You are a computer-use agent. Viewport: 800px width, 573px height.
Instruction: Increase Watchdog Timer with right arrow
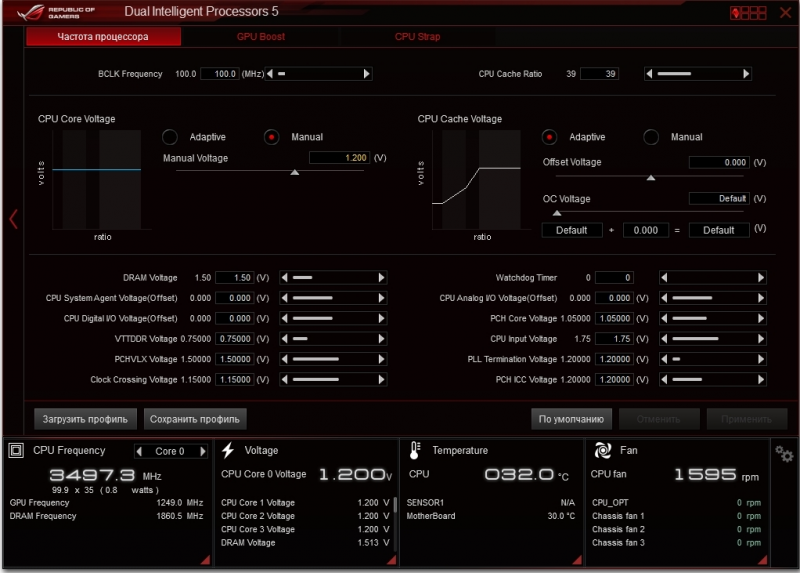coord(761,278)
